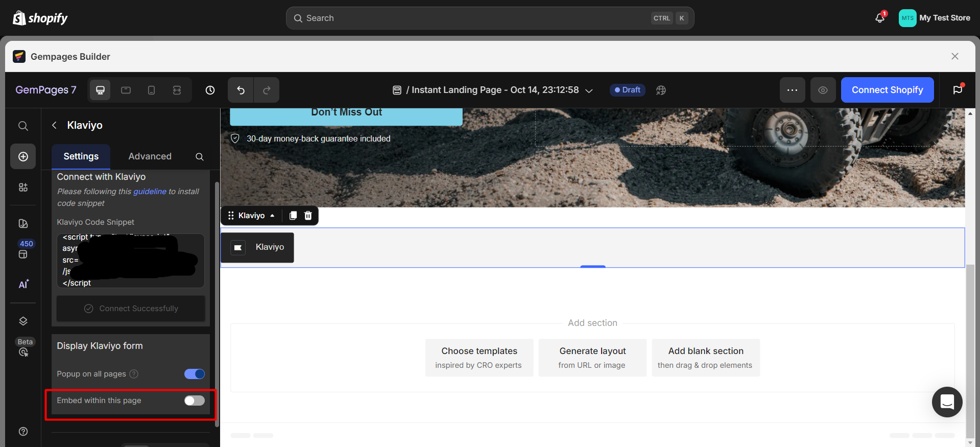Expand the Klaviyo element parent selector arrow
980x447 pixels.
(272, 216)
